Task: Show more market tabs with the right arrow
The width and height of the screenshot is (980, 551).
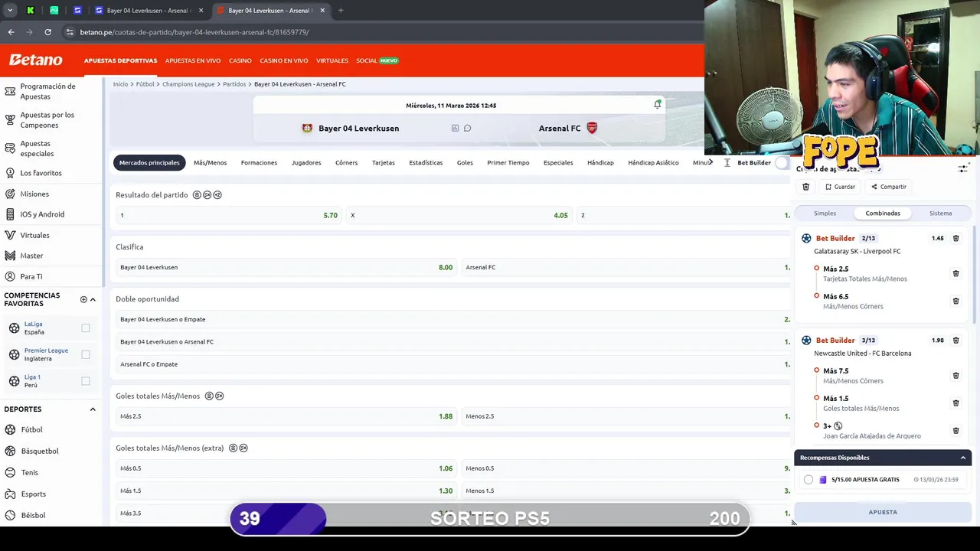Action: (710, 162)
